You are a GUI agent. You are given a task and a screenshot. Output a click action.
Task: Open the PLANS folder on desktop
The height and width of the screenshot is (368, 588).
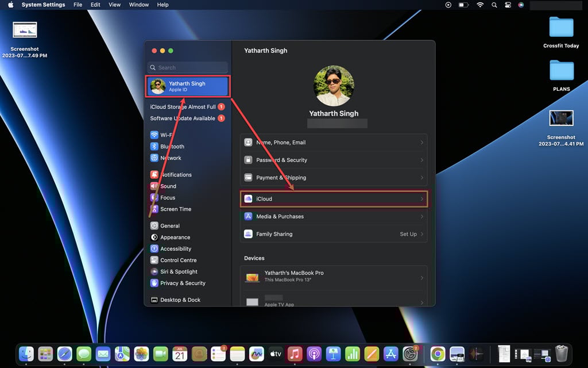[x=562, y=75]
